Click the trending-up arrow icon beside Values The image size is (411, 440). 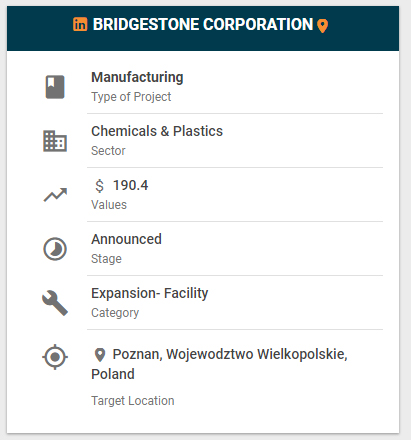coord(55,195)
